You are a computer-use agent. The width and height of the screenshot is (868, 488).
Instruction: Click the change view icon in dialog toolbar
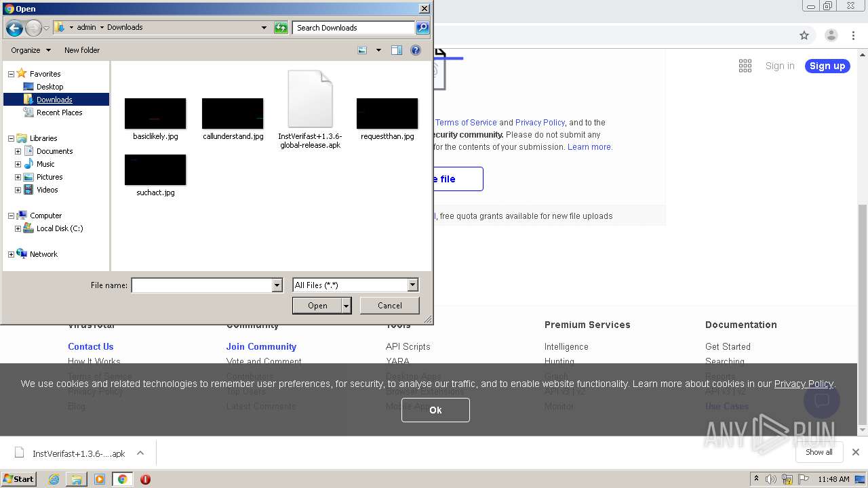pos(362,50)
